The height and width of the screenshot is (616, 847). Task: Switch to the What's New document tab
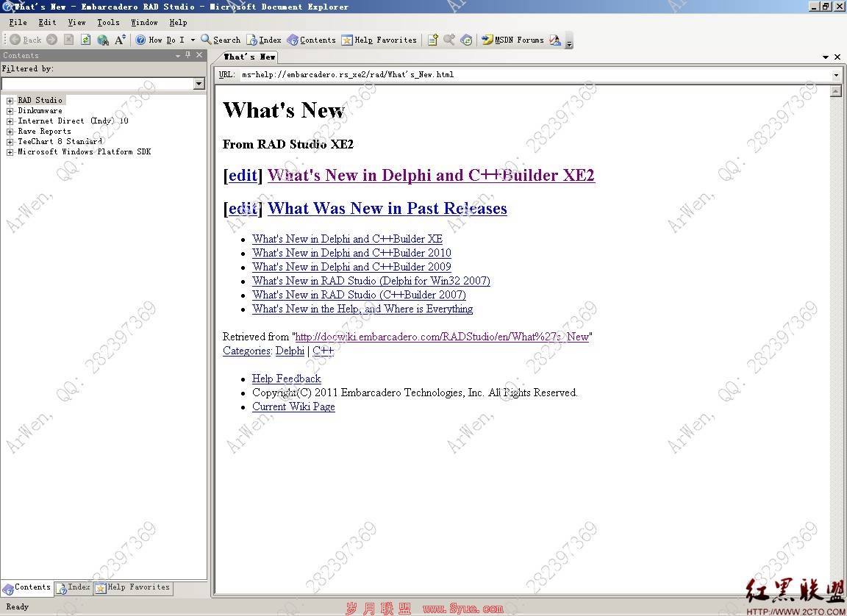click(249, 57)
